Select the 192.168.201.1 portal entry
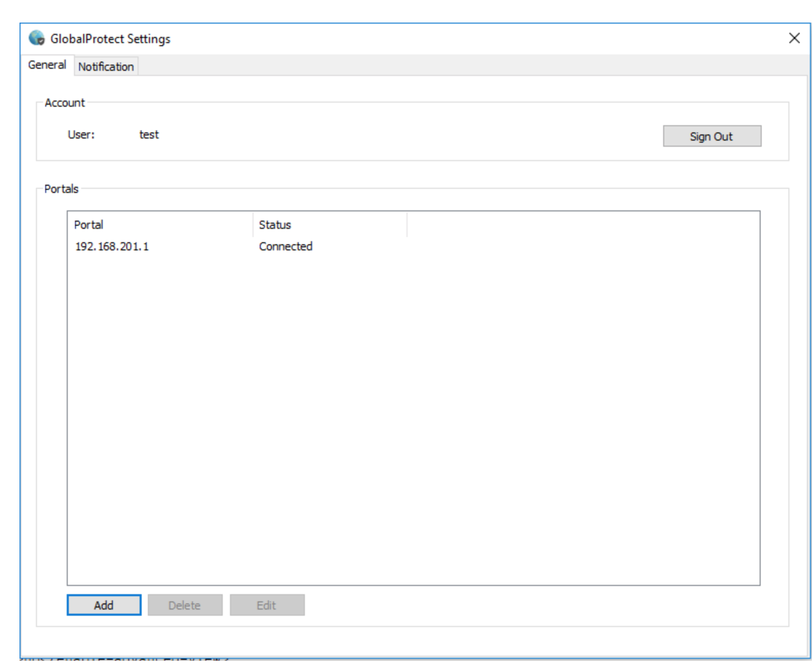Screen dimensions: 812x666 tap(112, 247)
